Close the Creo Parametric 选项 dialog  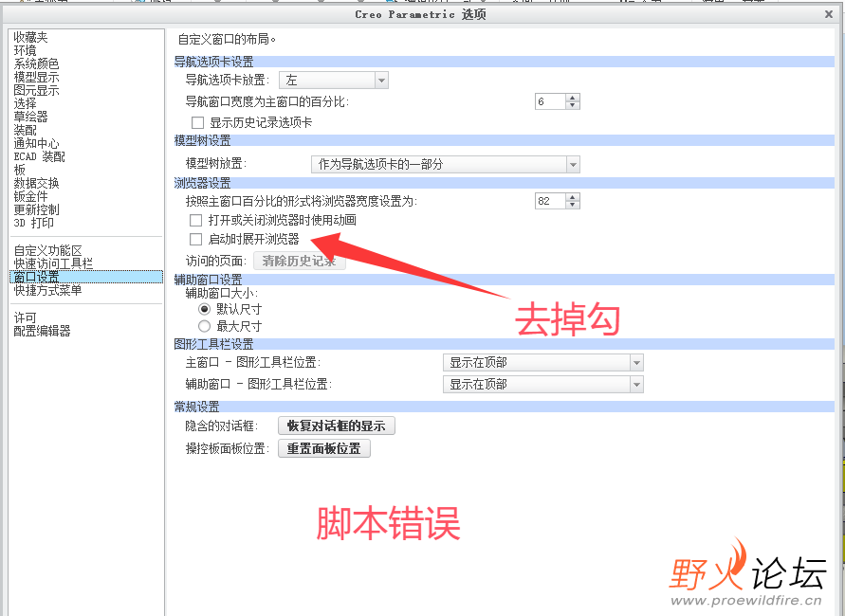click(x=829, y=14)
